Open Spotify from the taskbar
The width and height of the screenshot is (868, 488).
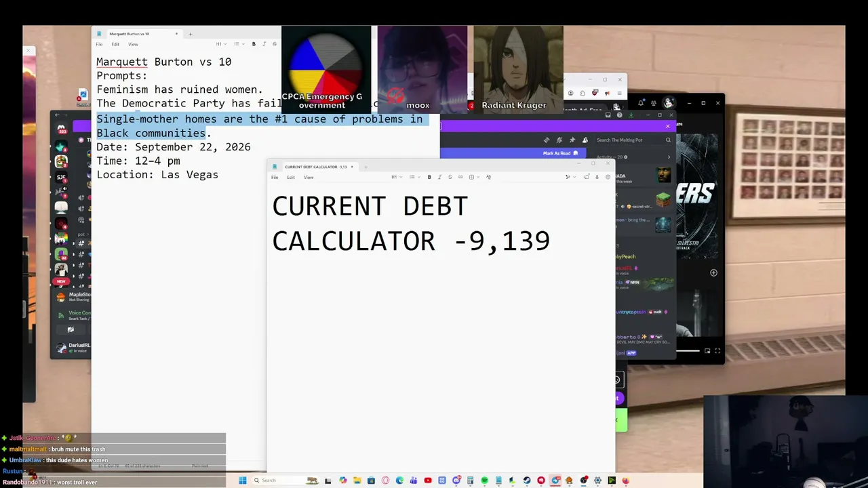(484, 481)
